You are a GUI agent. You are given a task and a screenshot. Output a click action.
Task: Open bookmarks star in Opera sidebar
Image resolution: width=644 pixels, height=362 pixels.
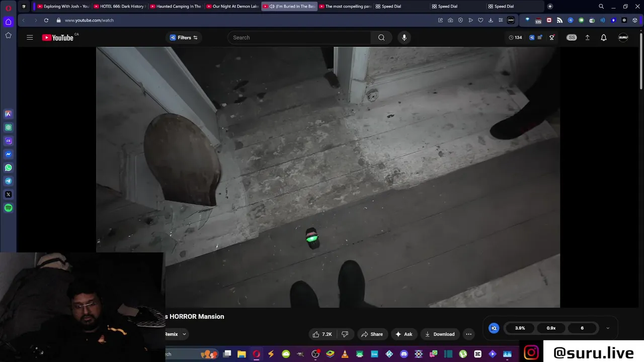click(9, 35)
